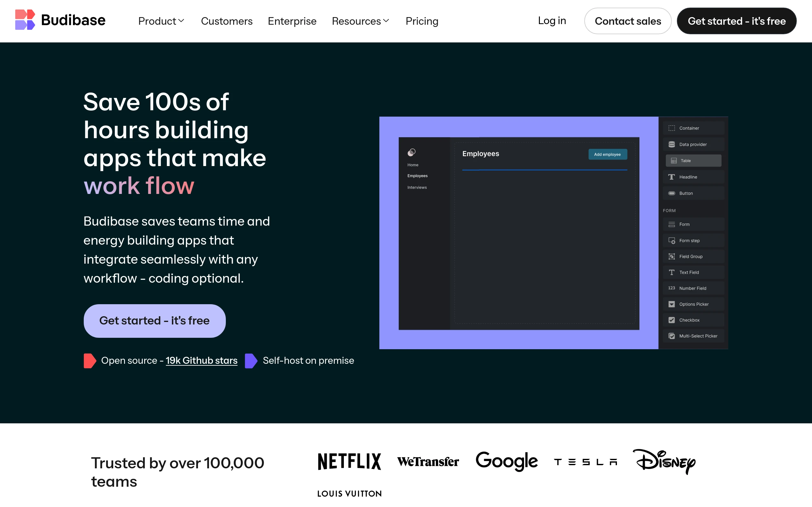Open the Resources dropdown chevron
The height and width of the screenshot is (507, 812).
point(386,21)
